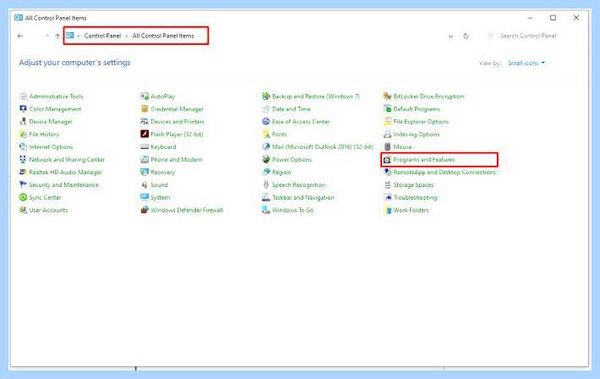This screenshot has width=600, height=379.
Task: Open Network and Sharing Center icon
Action: (x=23, y=159)
